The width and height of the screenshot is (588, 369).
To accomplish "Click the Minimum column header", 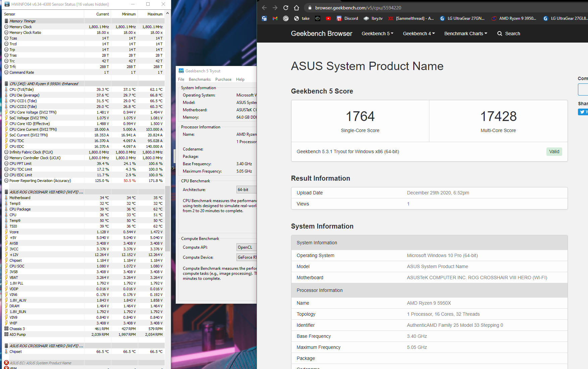I will point(124,14).
